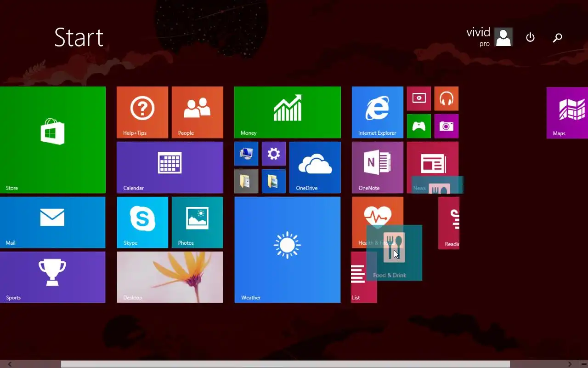Viewport: 588px width, 368px height.
Task: Open the Sports trophy tile
Action: click(x=53, y=277)
